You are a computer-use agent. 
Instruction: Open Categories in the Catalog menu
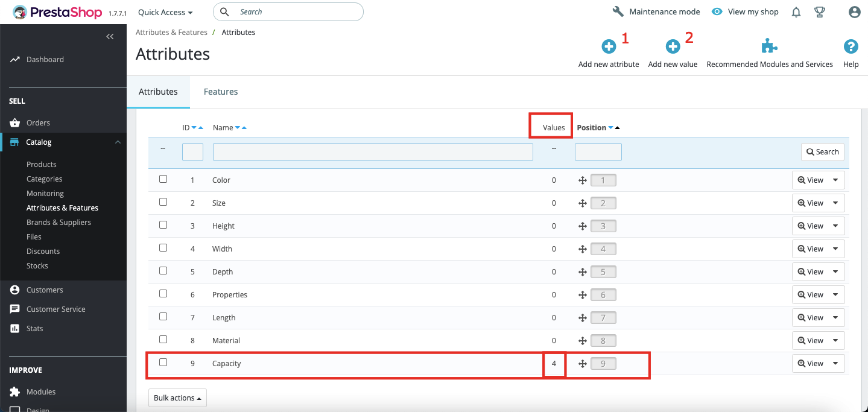point(45,179)
